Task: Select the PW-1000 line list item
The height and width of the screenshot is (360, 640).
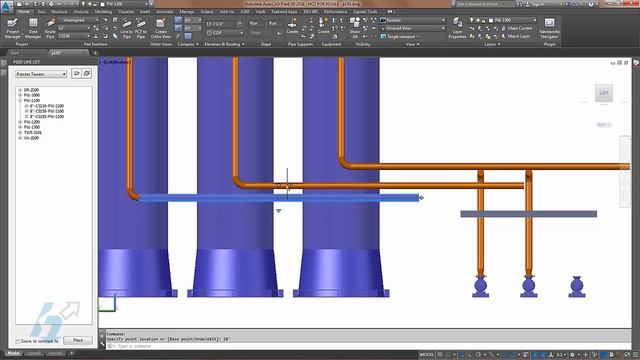Action: pyautogui.click(x=32, y=95)
